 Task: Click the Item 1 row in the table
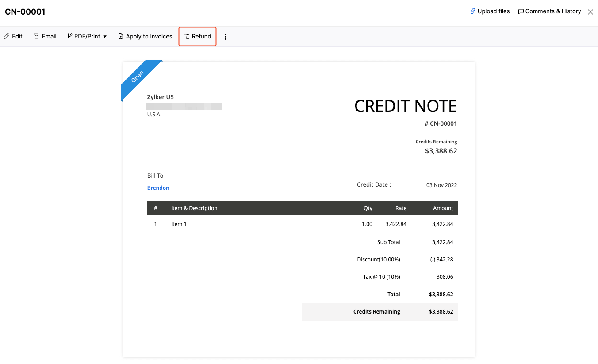point(179,224)
